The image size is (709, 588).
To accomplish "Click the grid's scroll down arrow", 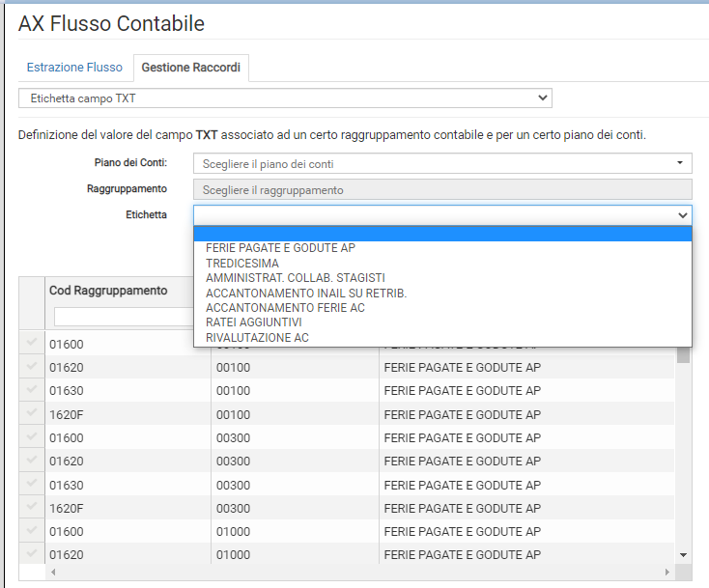I will [x=684, y=555].
